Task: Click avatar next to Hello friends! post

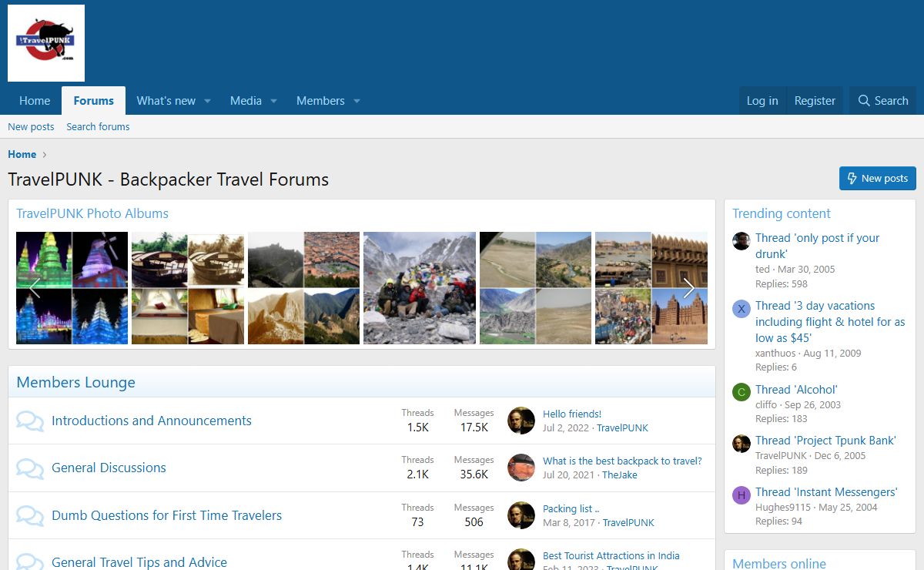Action: (x=521, y=421)
